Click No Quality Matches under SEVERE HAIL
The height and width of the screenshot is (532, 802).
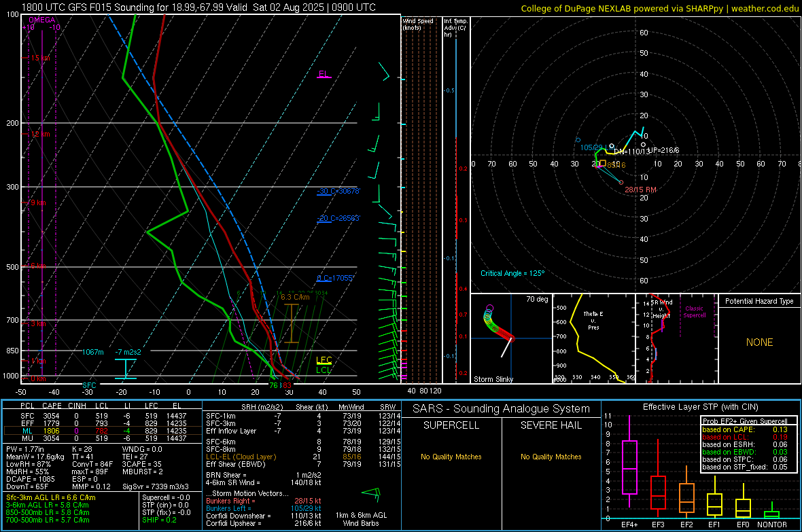coord(551,457)
